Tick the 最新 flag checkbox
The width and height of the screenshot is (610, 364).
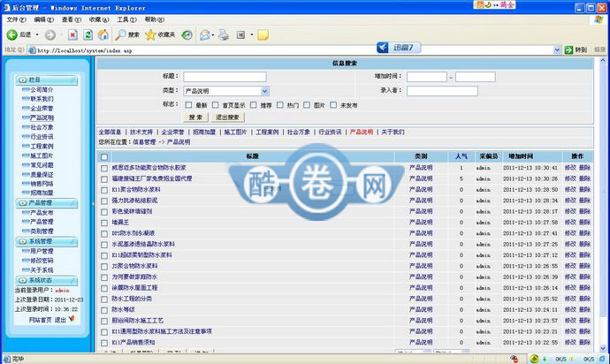tap(188, 105)
